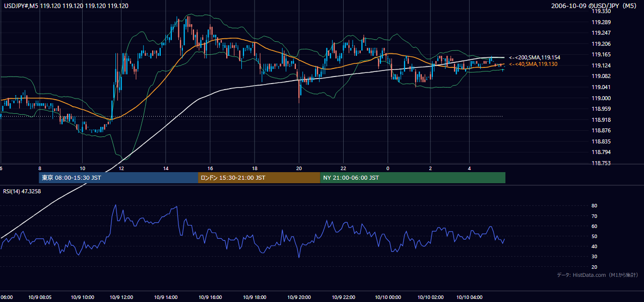The height and width of the screenshot is (302, 644).
Task: Click RSI scale value 70
Action: coord(595,216)
